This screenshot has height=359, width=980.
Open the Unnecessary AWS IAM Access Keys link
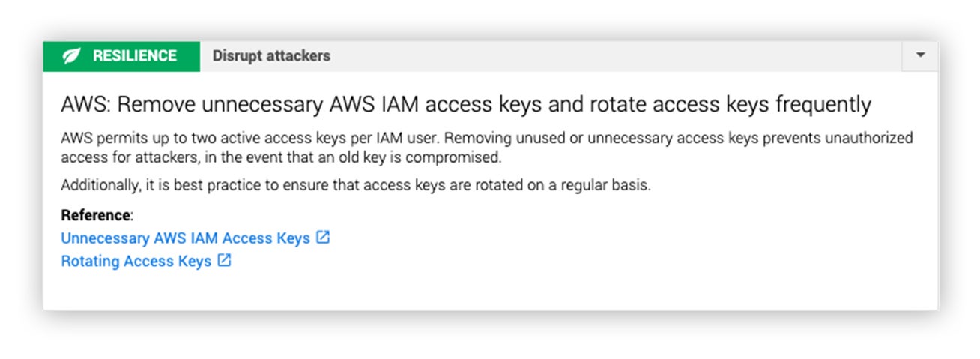point(185,238)
